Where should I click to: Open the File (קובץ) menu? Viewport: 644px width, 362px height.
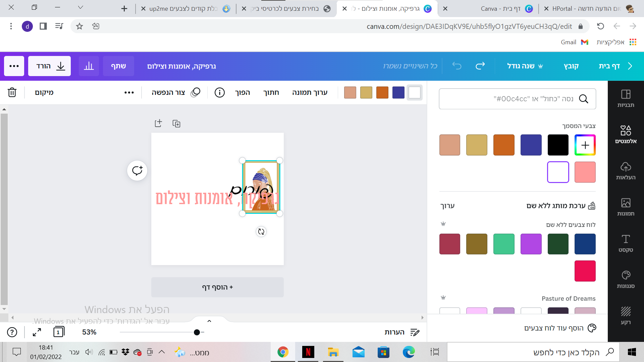pos(571,66)
